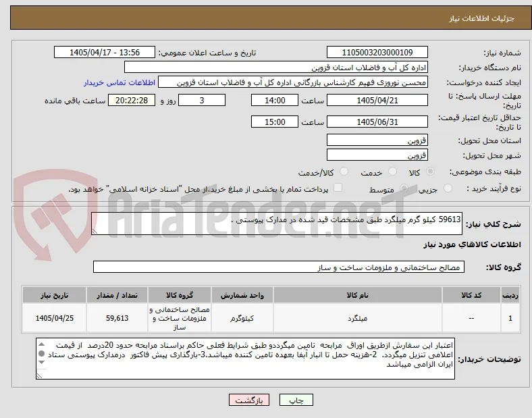Image resolution: width=532 pixels, height=418 pixels.
Task: Click the response deadline date 1405/04/21
Action: pos(377,101)
